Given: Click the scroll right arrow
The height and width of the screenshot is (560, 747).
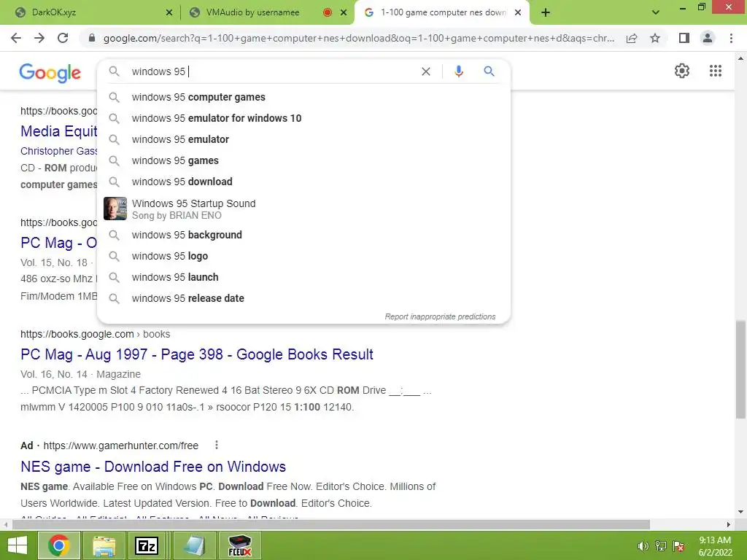Looking at the screenshot, I should (729, 524).
